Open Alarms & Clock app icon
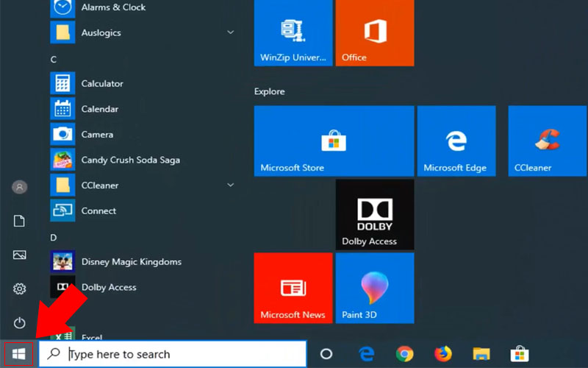Screen dimensions: 588x368 [62, 7]
